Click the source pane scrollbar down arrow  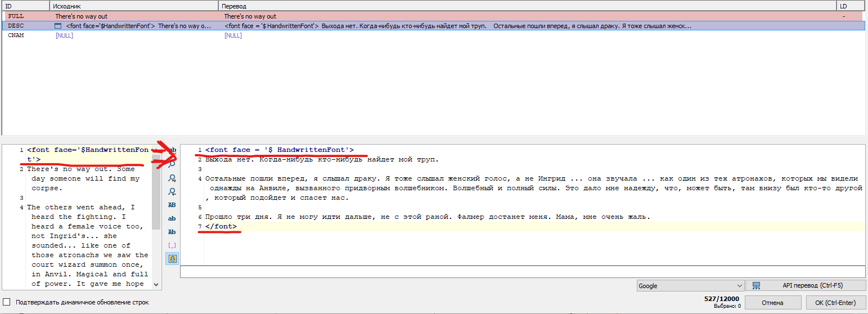(x=156, y=285)
